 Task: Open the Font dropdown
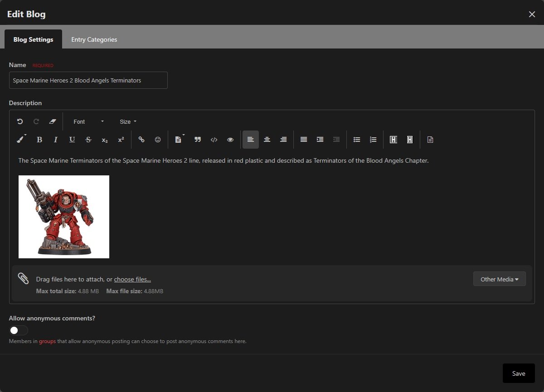click(x=88, y=121)
